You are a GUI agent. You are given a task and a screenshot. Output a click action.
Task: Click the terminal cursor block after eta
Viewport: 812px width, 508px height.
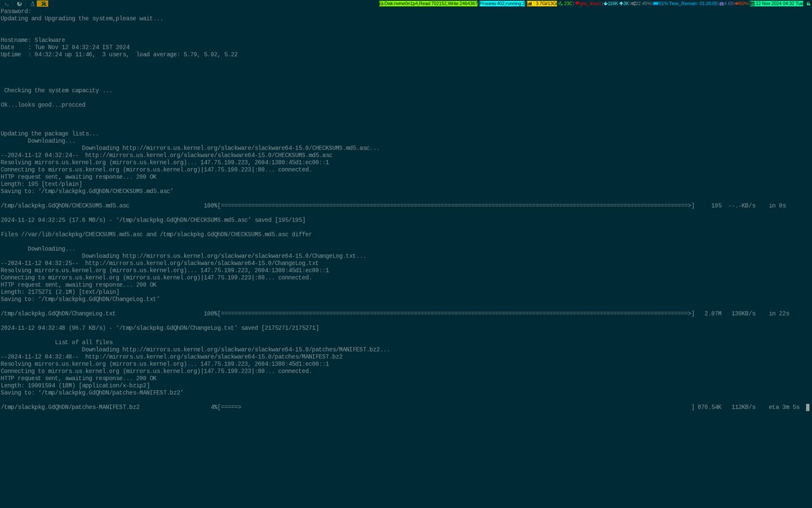[x=807, y=407]
